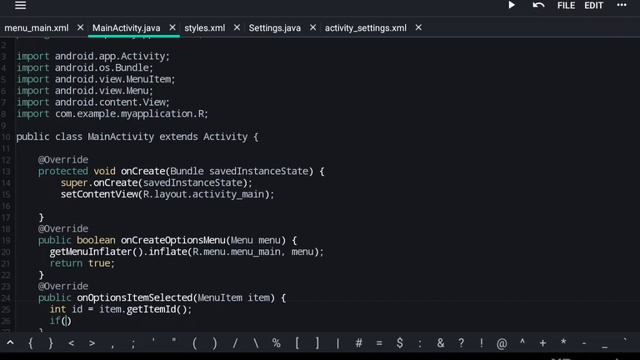Close the activity_settings.xml tab
Screen dimensions: 640x360
coord(418,28)
